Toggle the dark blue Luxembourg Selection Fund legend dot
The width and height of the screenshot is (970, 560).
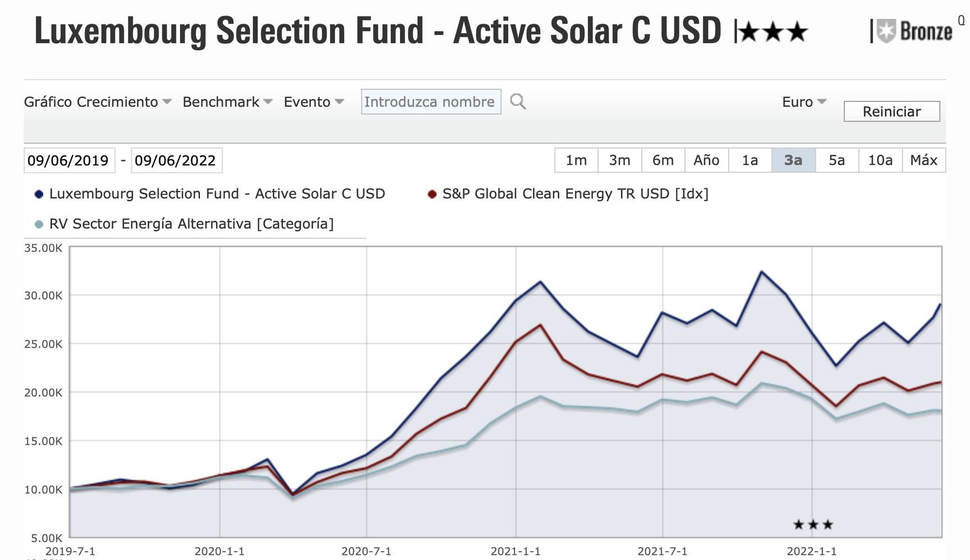tap(39, 194)
